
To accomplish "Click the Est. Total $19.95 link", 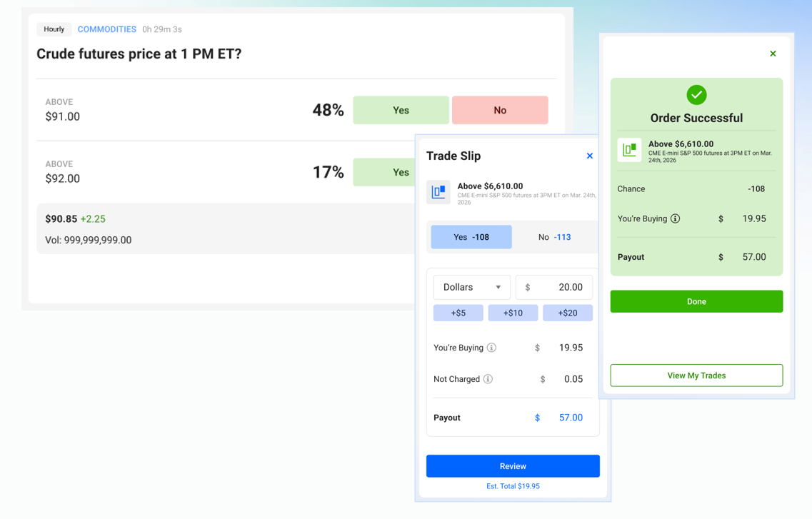I will pyautogui.click(x=513, y=486).
